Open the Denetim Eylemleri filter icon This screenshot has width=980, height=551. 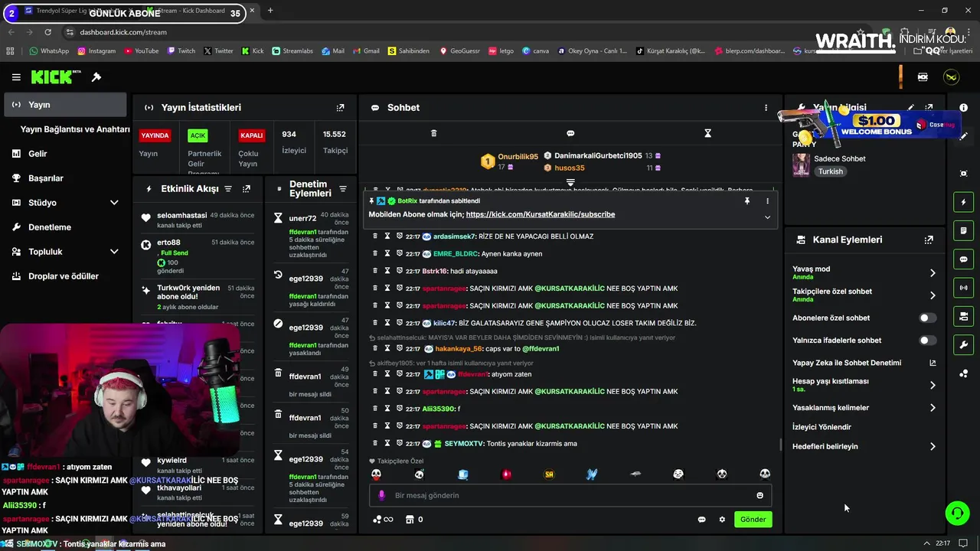[342, 189]
